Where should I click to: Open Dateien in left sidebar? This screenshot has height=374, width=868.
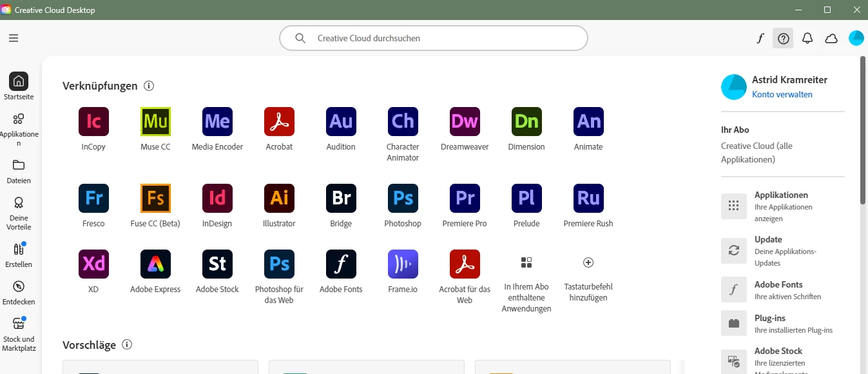coord(19,172)
